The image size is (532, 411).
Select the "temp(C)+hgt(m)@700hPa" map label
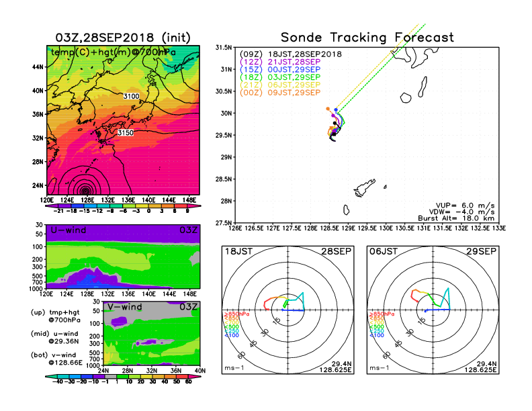114,52
